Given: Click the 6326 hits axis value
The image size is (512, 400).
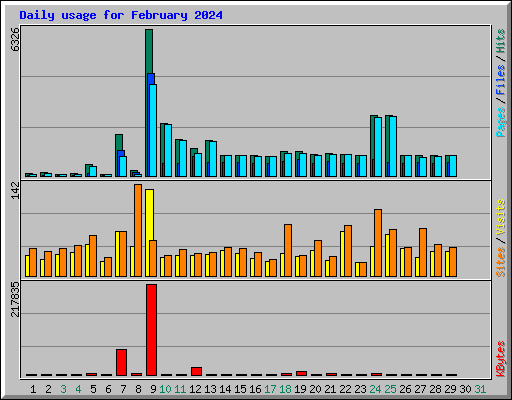Looking at the screenshot, I should click(x=15, y=40).
